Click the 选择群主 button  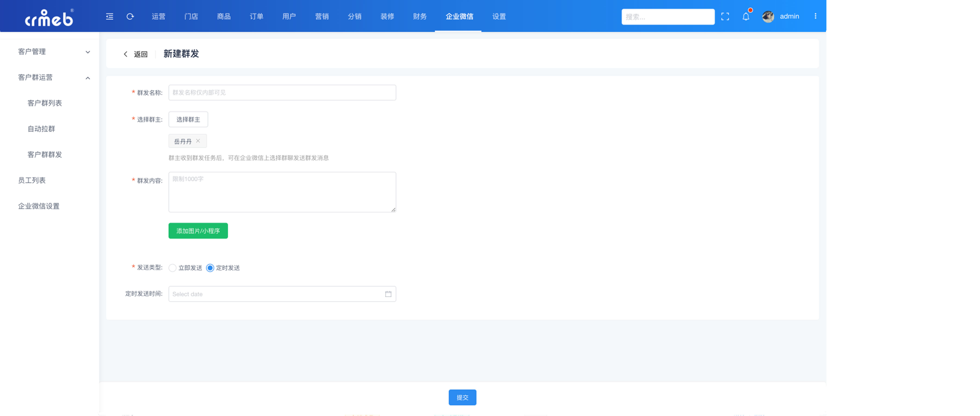pos(188,119)
